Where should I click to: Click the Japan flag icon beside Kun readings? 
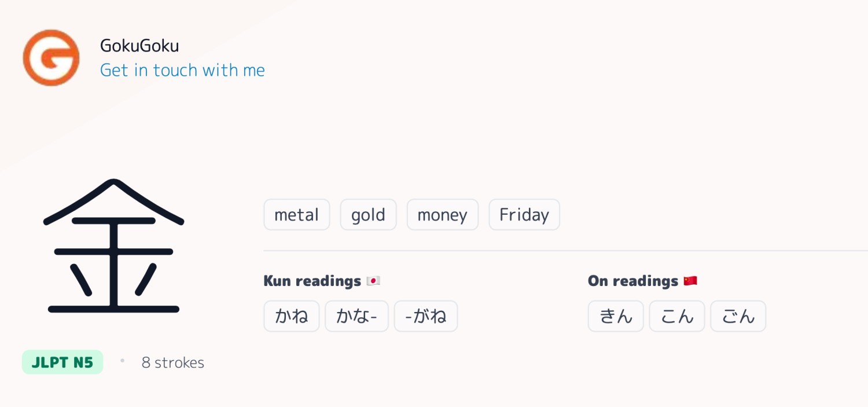373,281
